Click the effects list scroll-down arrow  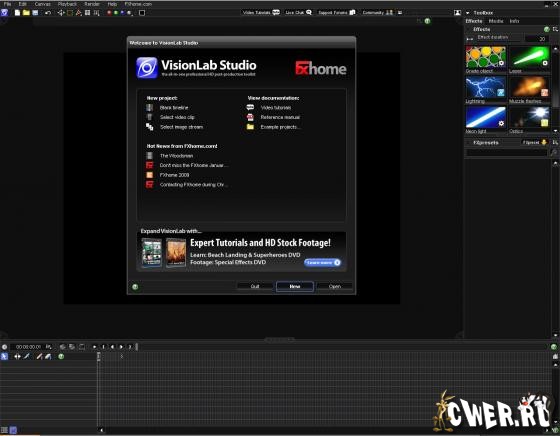point(555,131)
